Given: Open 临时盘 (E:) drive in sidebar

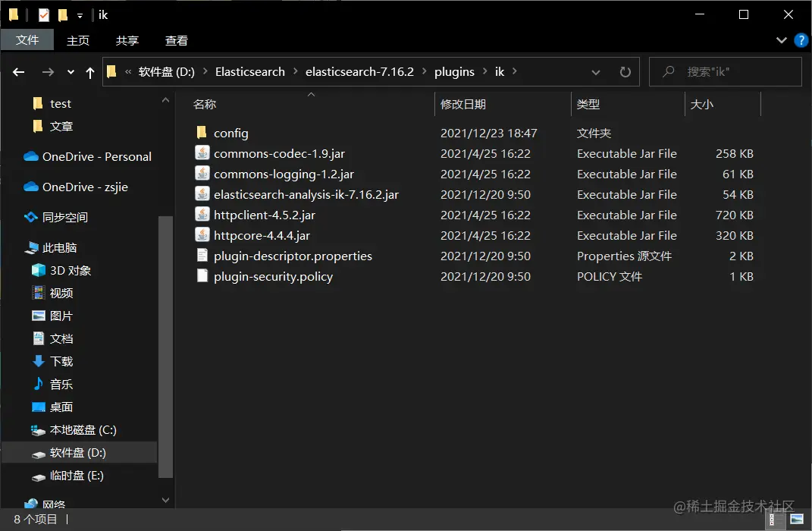Looking at the screenshot, I should pyautogui.click(x=67, y=476).
